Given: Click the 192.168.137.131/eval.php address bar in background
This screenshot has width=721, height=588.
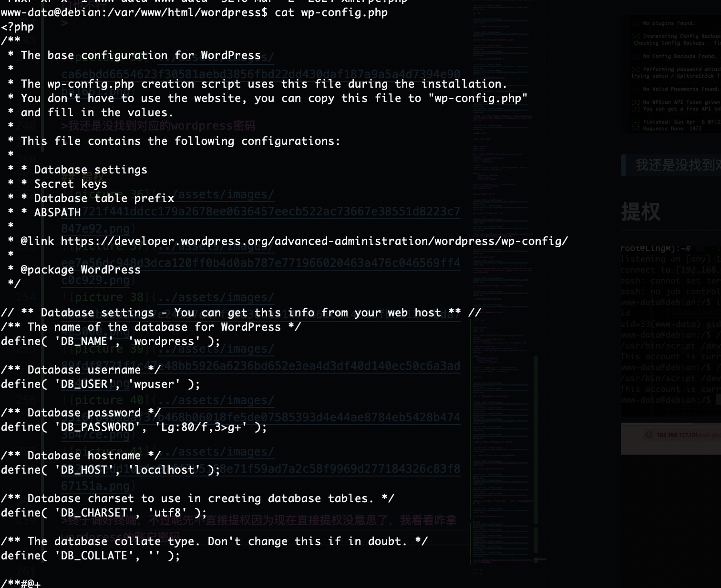Looking at the screenshot, I should pos(684,435).
